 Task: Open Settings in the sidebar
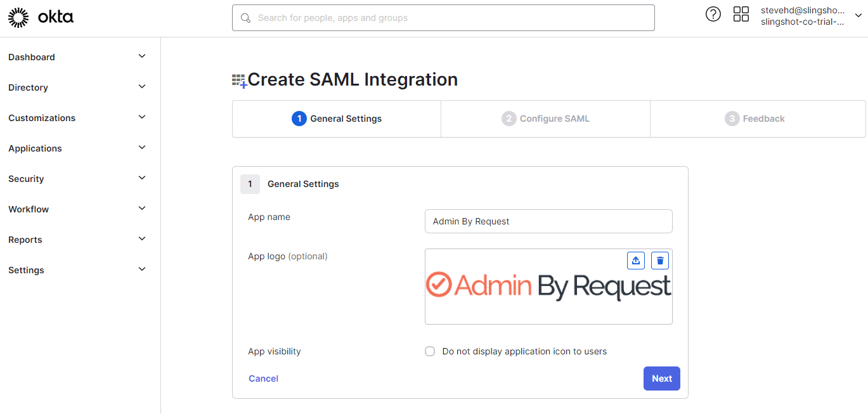click(x=26, y=270)
